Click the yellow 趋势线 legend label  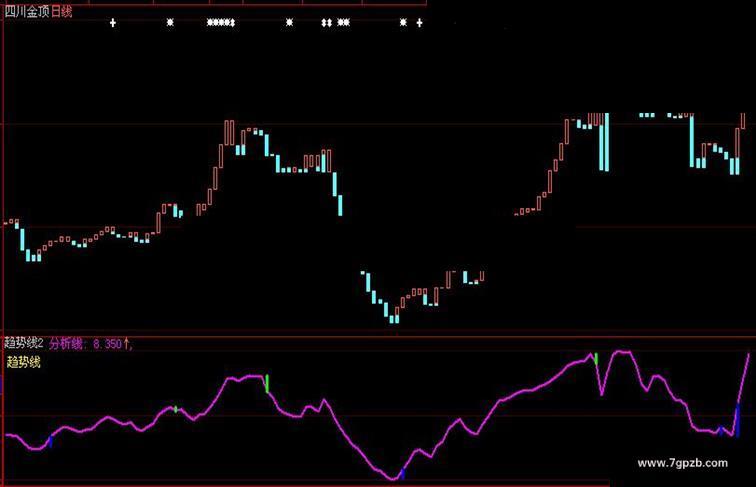(x=24, y=362)
